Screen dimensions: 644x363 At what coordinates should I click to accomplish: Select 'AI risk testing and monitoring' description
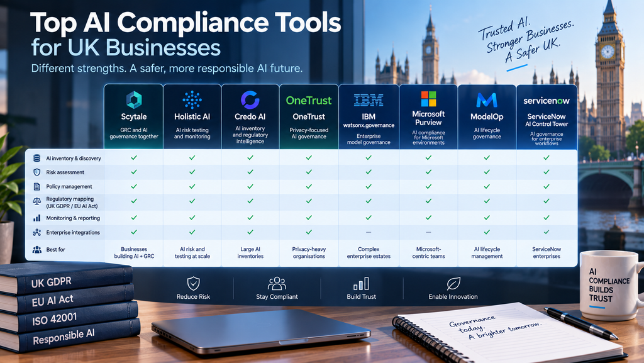pos(192,133)
